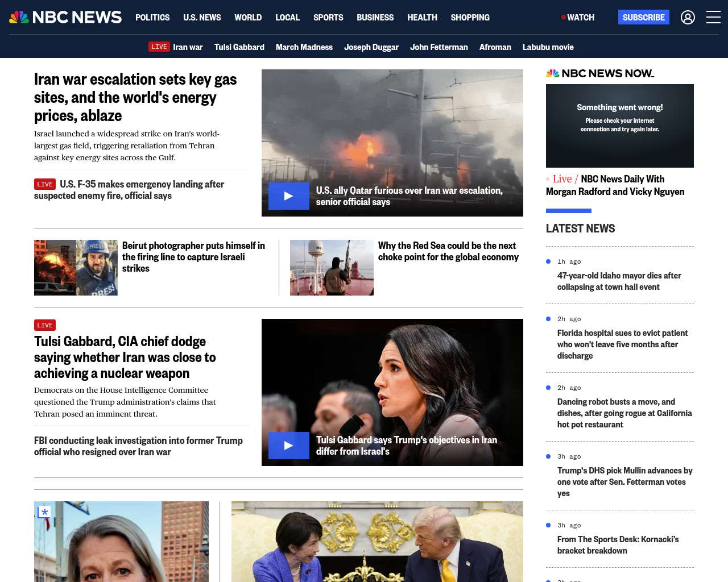Go to the Business menu item
Image resolution: width=728 pixels, height=582 pixels.
pyautogui.click(x=375, y=18)
